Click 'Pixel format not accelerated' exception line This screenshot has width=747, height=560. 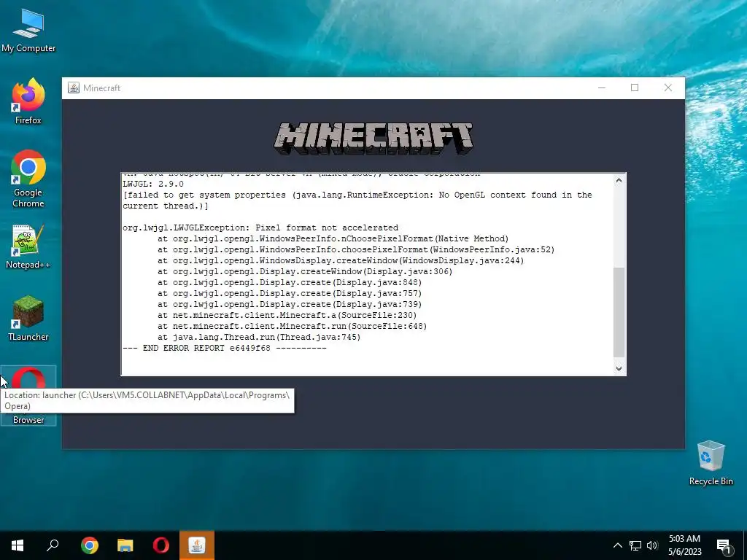click(x=260, y=227)
